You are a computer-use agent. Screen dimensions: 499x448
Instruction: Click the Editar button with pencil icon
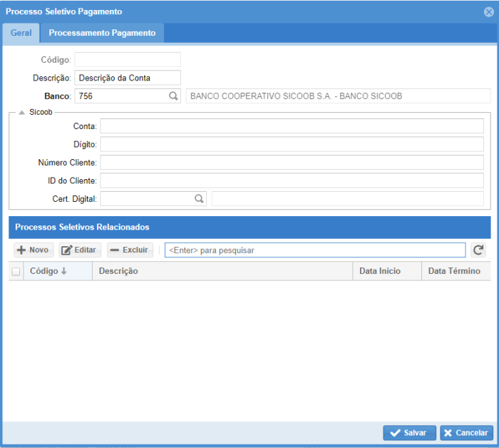80,250
